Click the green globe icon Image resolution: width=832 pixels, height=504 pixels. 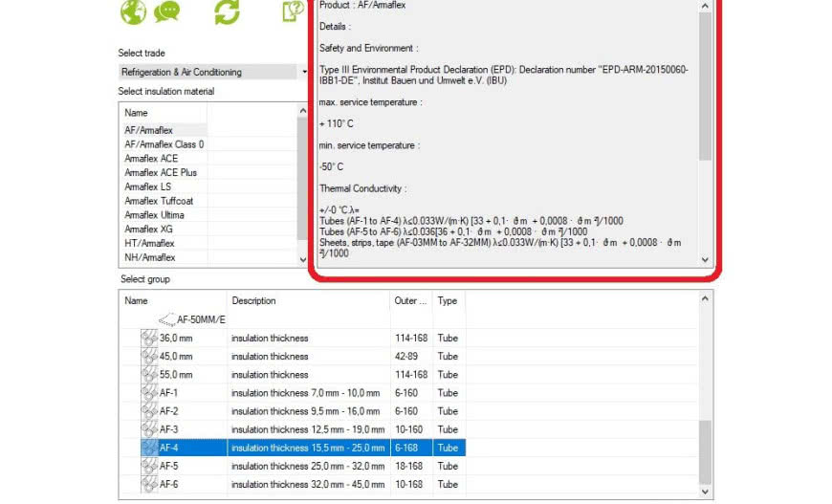133,11
